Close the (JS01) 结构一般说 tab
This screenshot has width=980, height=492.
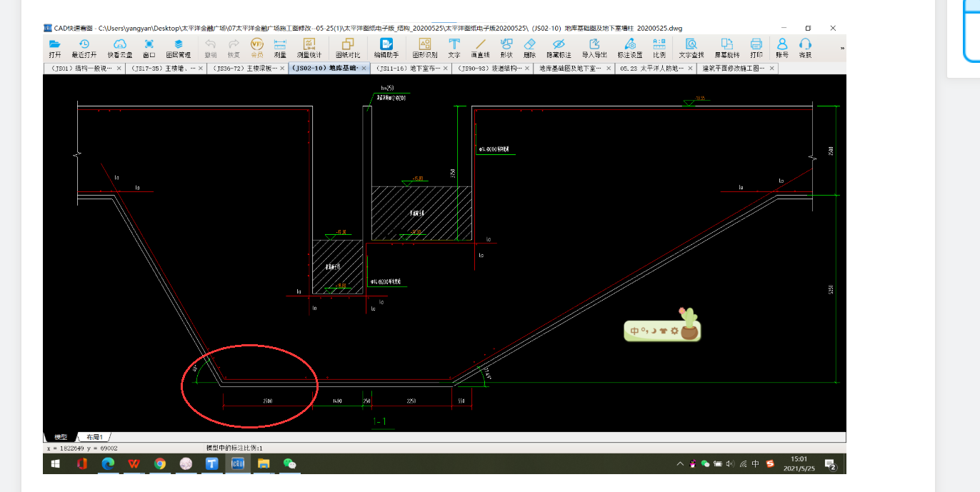pos(119,69)
